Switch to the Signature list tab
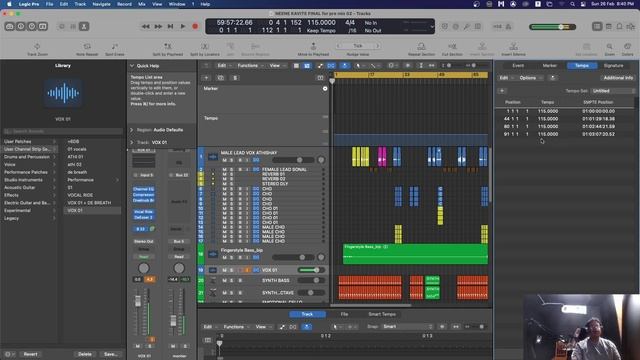Image resolution: width=640 pixels, height=360 pixels. [613, 66]
